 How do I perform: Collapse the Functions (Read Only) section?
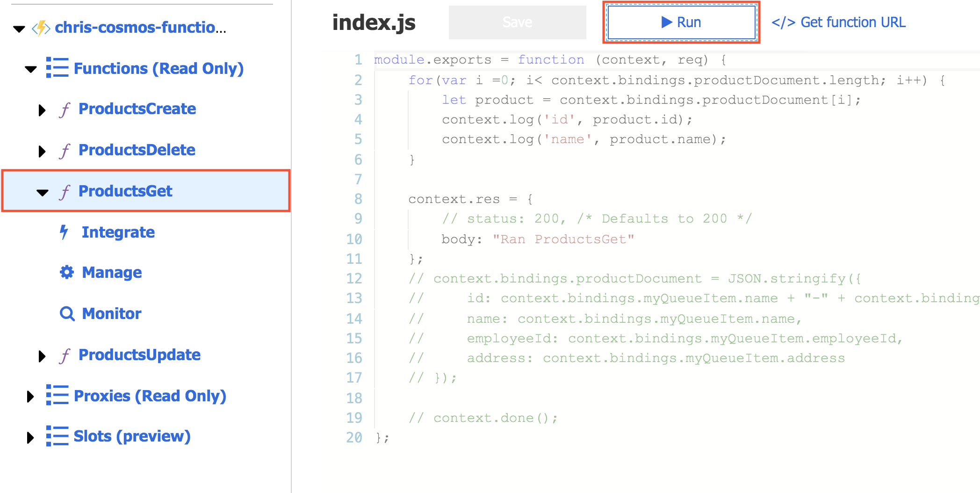31,69
